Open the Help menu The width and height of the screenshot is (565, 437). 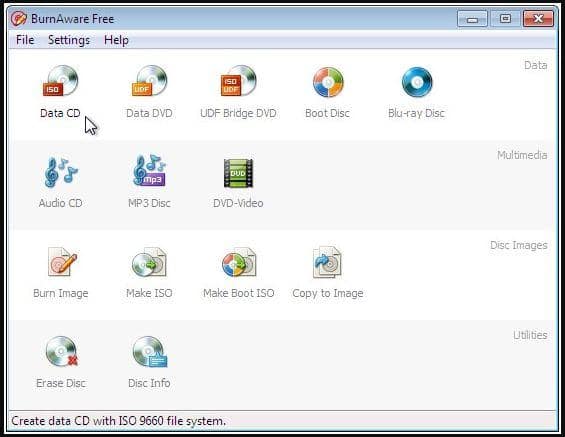[116, 40]
